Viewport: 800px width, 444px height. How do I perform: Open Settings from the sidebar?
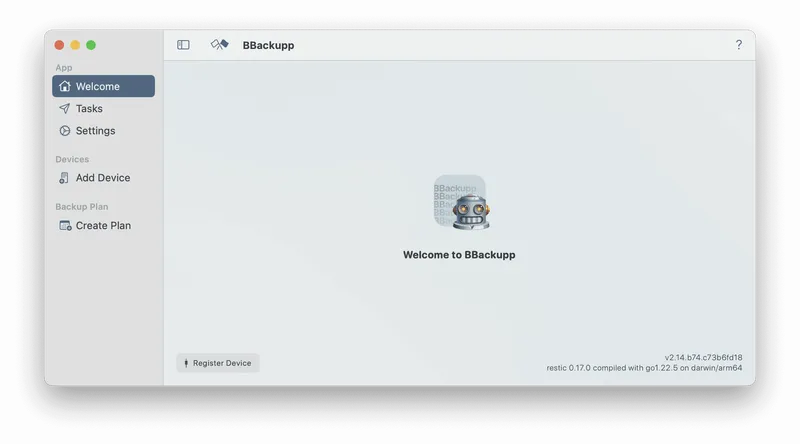click(104, 131)
